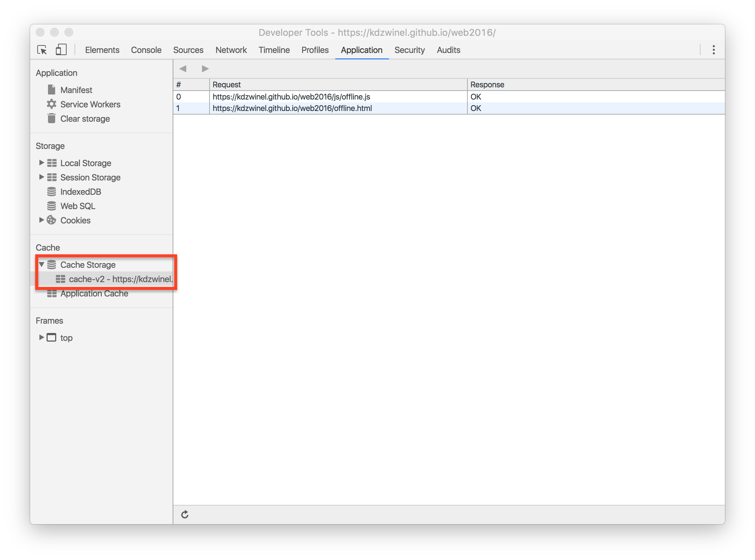Click the forward navigation arrow
The width and height of the screenshot is (755, 560).
click(205, 68)
